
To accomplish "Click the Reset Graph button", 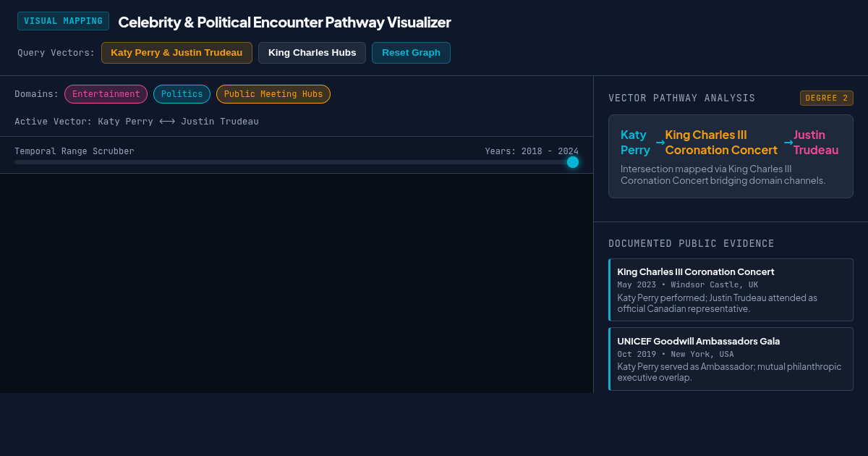I will (411, 53).
